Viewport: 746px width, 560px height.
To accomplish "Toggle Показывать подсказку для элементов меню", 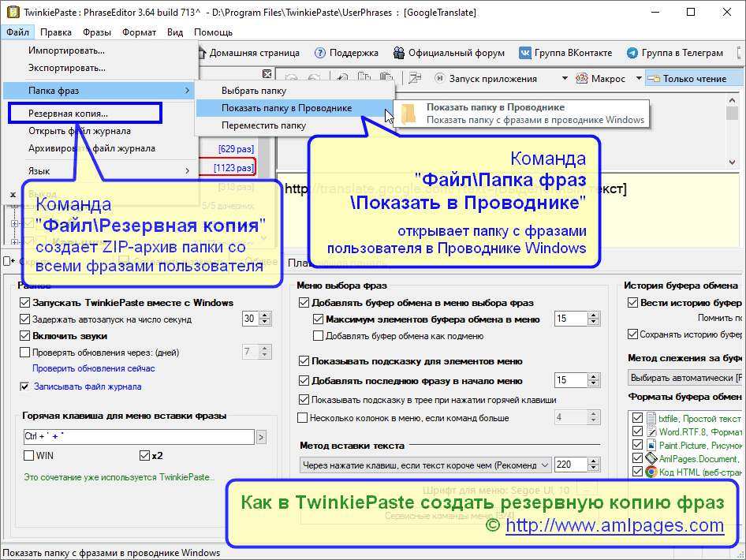I will tap(304, 361).
